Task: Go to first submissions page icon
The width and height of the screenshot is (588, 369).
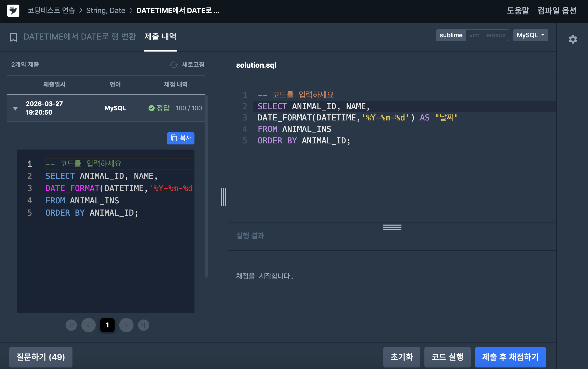Action: click(x=71, y=325)
